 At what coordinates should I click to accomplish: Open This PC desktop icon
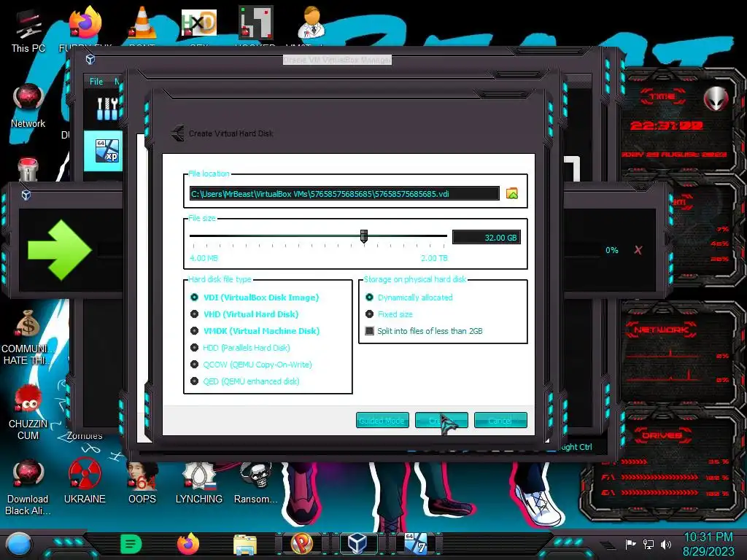point(28,31)
